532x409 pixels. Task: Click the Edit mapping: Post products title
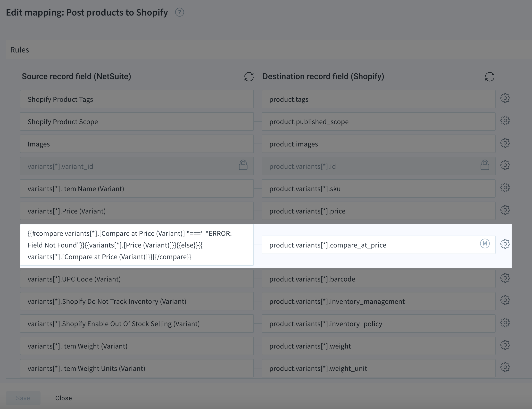point(87,12)
